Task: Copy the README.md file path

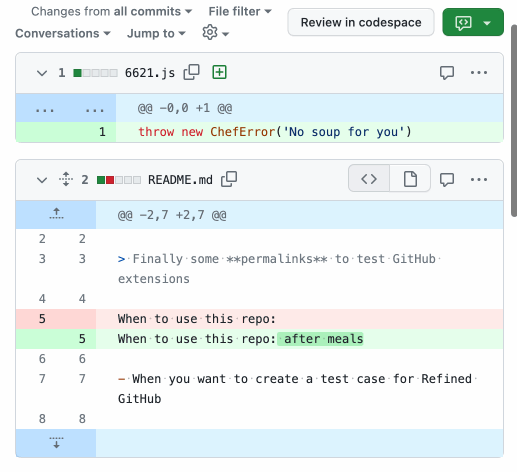Action: tap(229, 179)
